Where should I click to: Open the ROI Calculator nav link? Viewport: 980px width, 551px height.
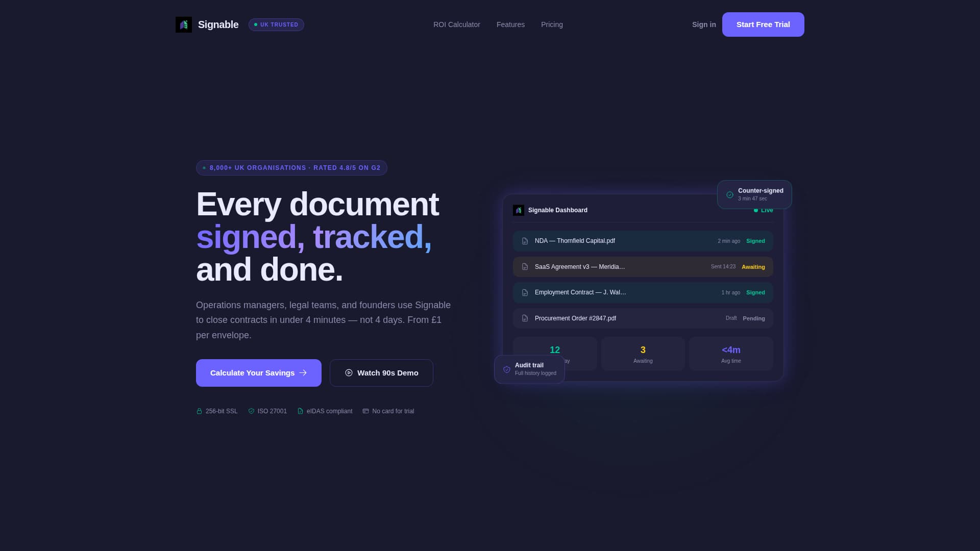457,24
